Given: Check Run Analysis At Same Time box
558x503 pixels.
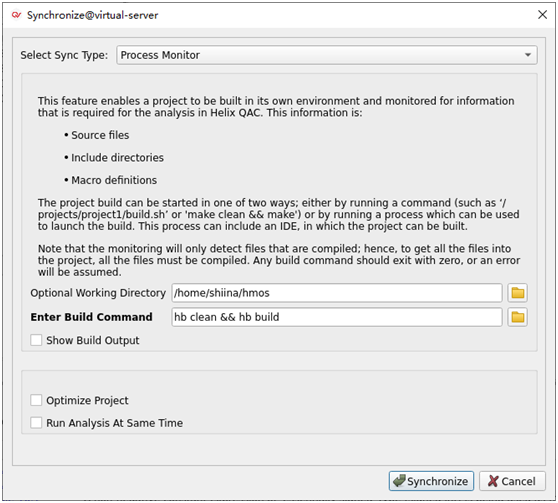Looking at the screenshot, I should [36, 423].
